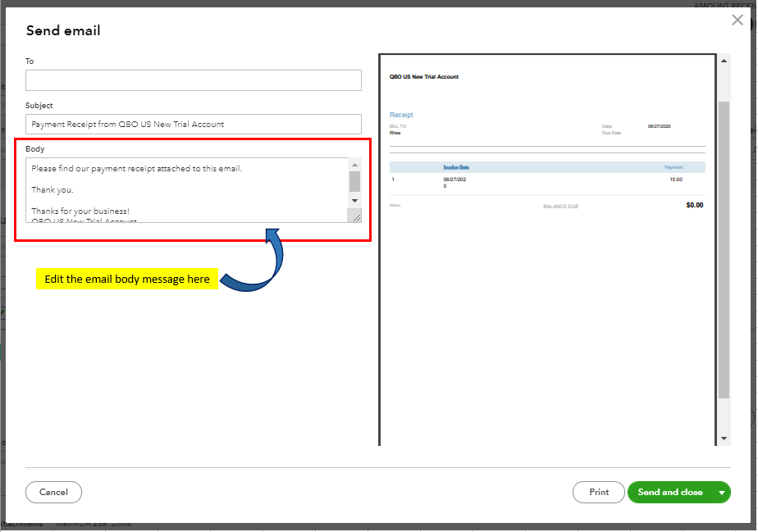Click the Invoice Date column header
Viewport: 758px width, 532px height.
pos(456,167)
